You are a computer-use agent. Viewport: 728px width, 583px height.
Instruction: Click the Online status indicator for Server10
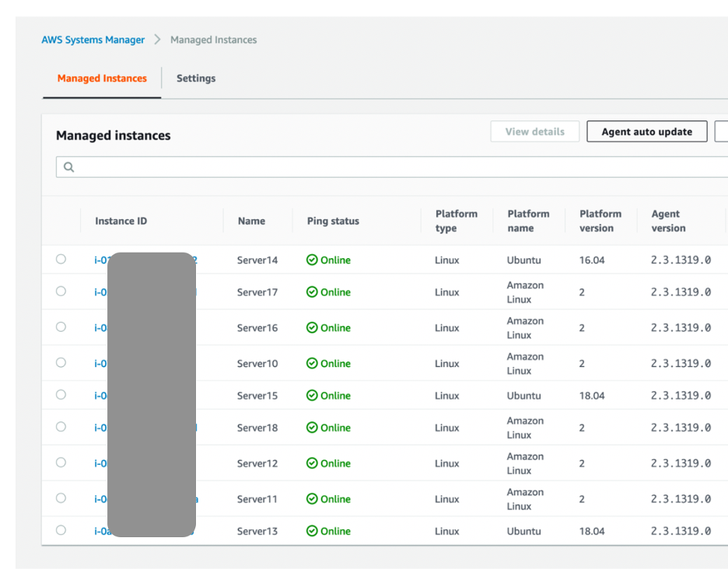(x=313, y=363)
